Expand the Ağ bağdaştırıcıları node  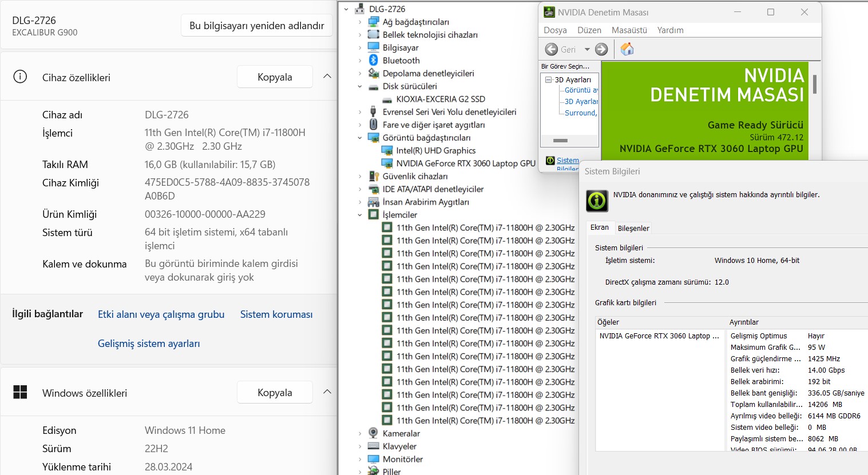[360, 22]
